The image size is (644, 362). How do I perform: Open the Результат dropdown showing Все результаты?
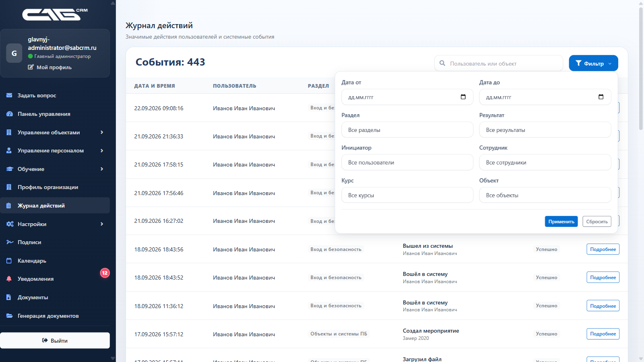(545, 130)
